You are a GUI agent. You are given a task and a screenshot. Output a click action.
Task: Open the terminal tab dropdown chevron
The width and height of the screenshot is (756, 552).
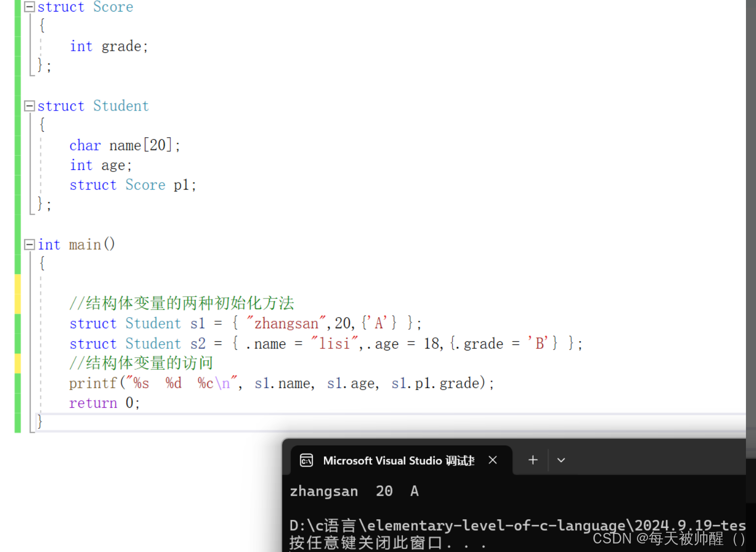point(561,460)
